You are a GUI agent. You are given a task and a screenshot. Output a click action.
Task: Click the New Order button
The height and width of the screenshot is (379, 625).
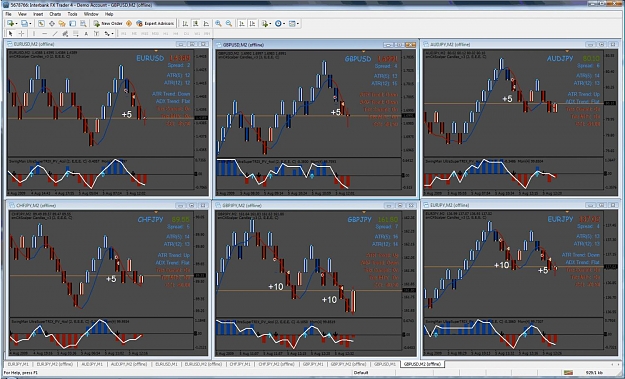point(108,24)
